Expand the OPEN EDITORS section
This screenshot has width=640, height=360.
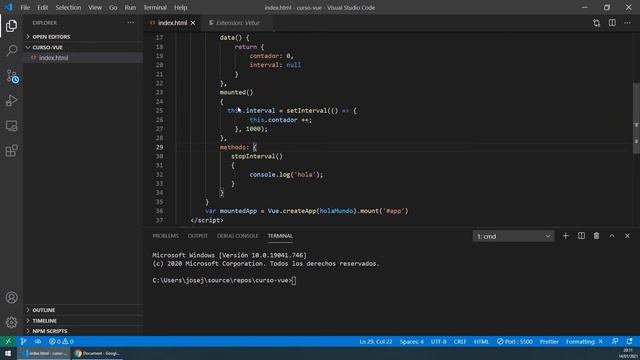[83, 37]
